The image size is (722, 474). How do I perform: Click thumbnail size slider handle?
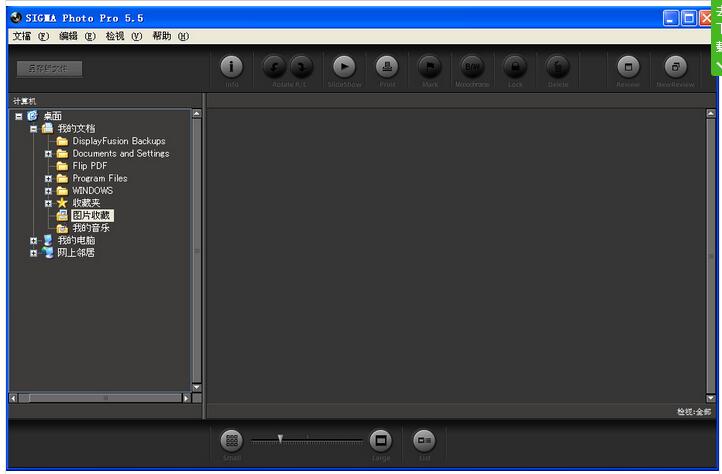coord(280,439)
